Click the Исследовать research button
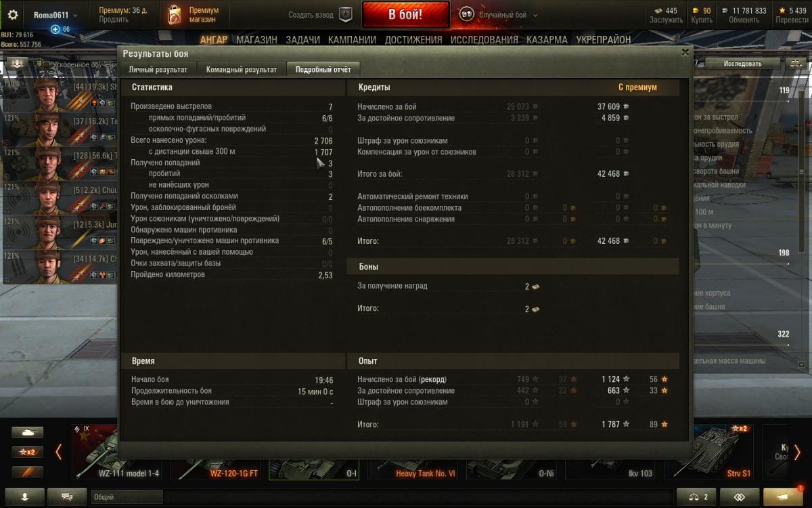Screen dimensions: 812x508 pyautogui.click(x=742, y=63)
